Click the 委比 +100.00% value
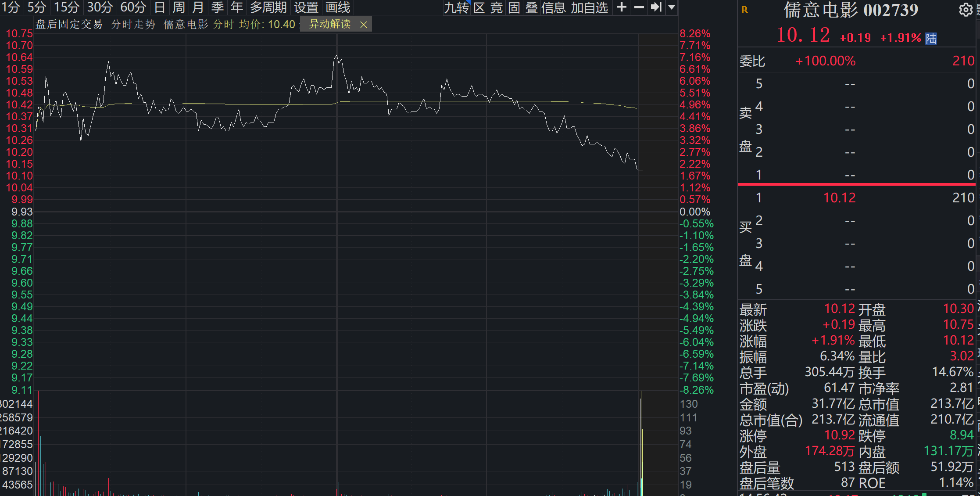The width and height of the screenshot is (980, 496). point(825,61)
